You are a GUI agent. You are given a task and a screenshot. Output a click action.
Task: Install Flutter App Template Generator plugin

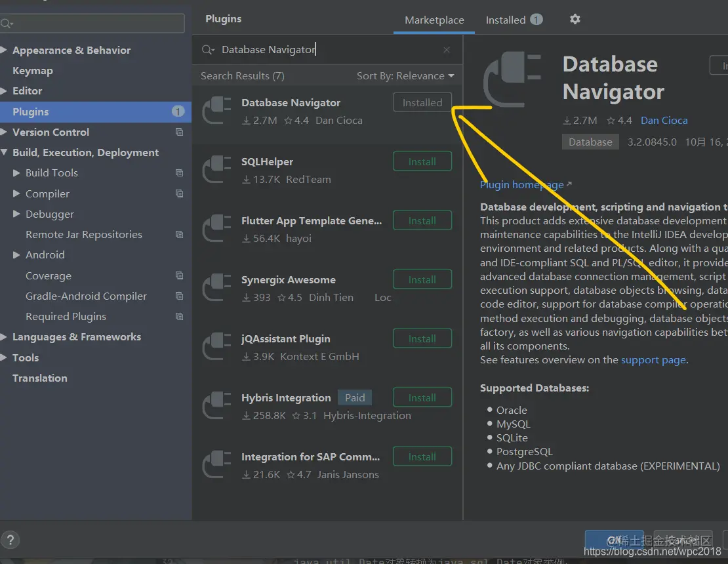point(422,220)
